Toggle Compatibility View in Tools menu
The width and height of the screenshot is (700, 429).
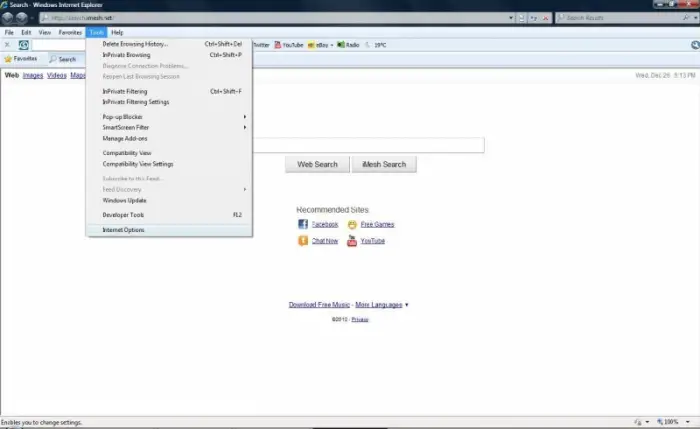click(169, 153)
